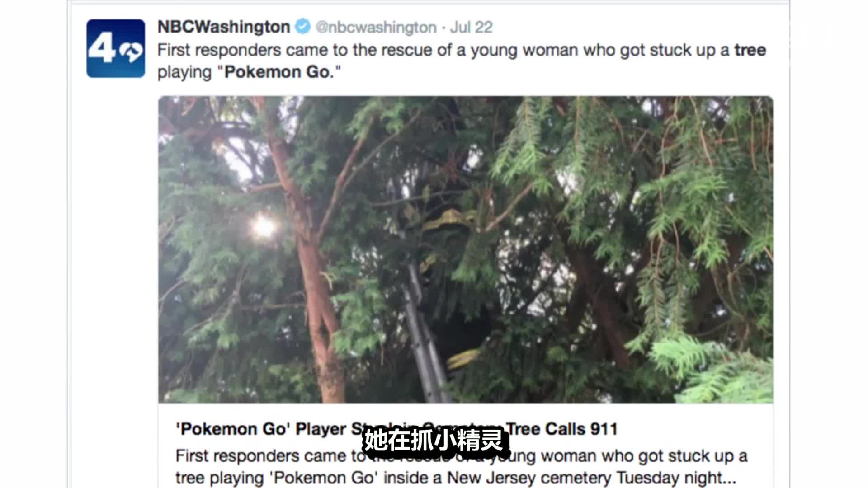Open the NBCWashington account name

click(x=224, y=27)
